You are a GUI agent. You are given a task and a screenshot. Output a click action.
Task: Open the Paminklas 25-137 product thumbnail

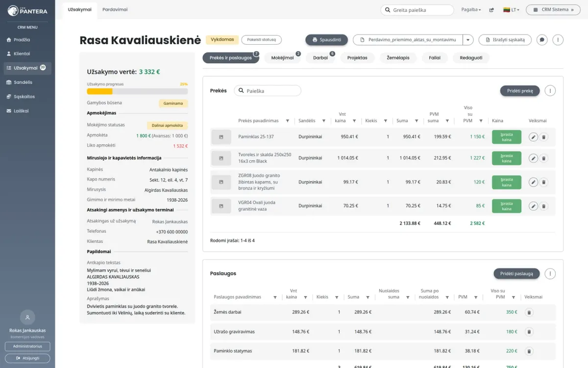pyautogui.click(x=221, y=137)
